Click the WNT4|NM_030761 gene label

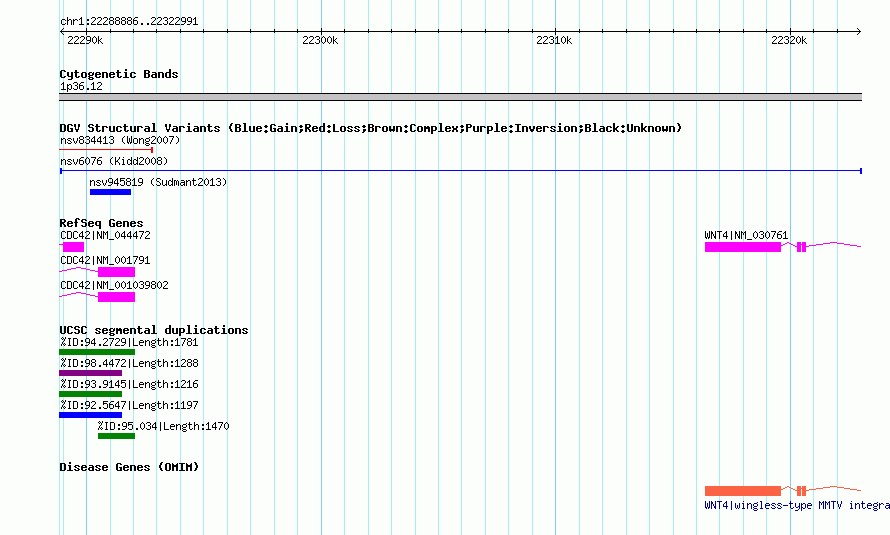(746, 235)
